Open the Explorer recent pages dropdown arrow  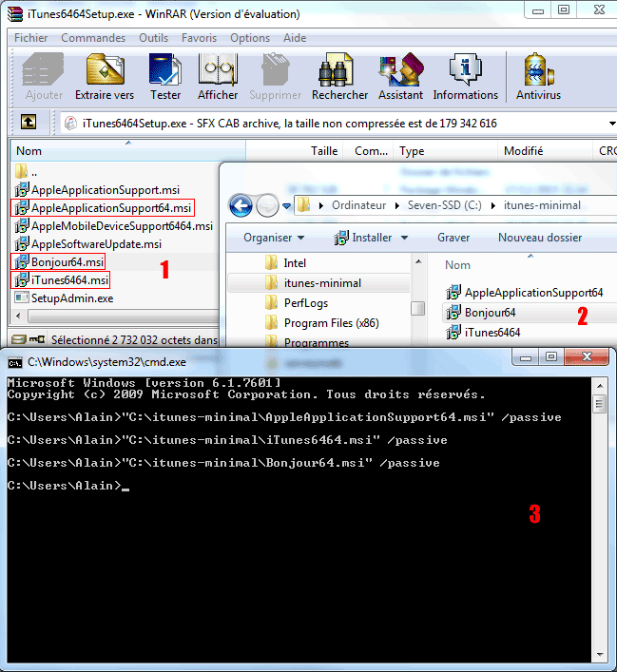pos(286,206)
